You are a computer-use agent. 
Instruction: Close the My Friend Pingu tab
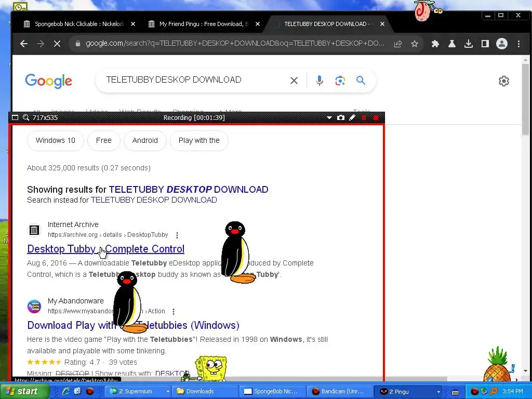click(x=258, y=24)
